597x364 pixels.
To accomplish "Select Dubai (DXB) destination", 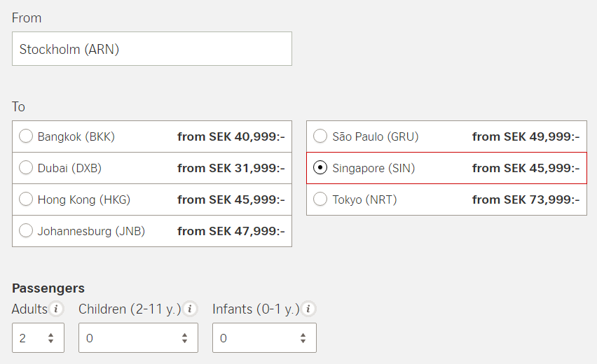I will pyautogui.click(x=26, y=168).
